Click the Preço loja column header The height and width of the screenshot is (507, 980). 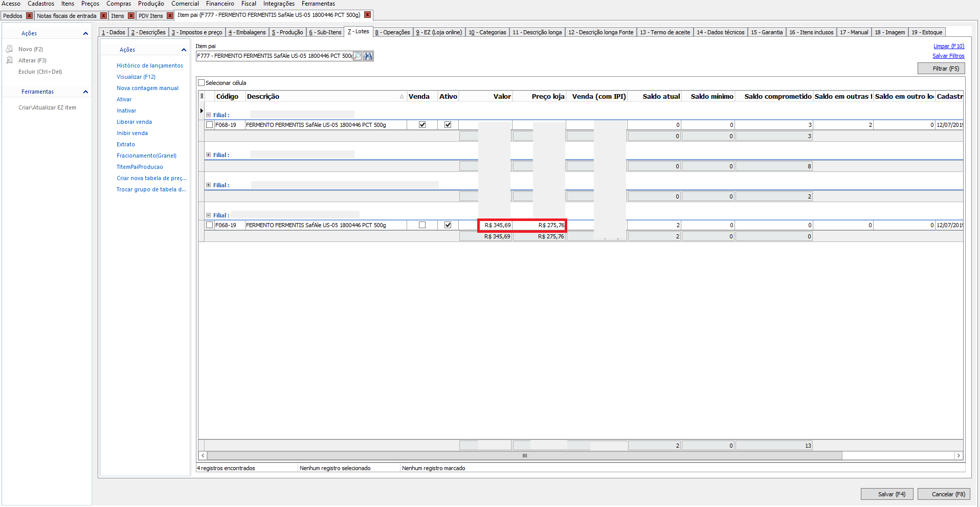click(540, 96)
